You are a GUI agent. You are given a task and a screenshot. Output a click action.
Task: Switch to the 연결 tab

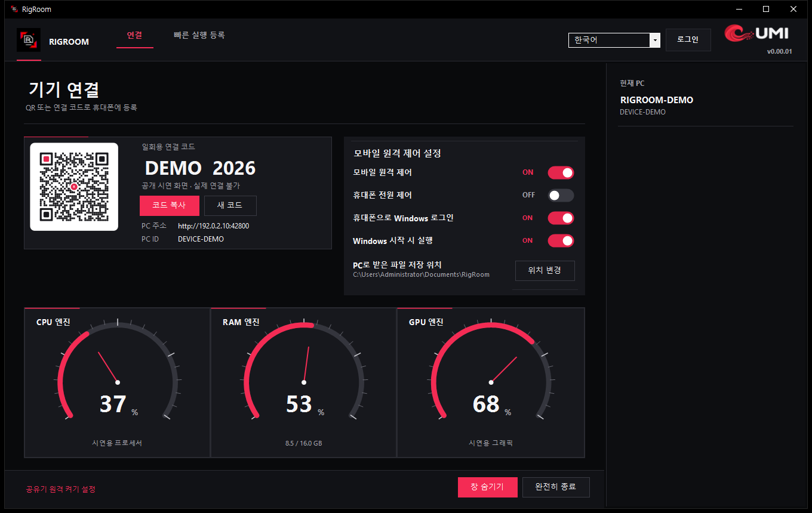(135, 35)
